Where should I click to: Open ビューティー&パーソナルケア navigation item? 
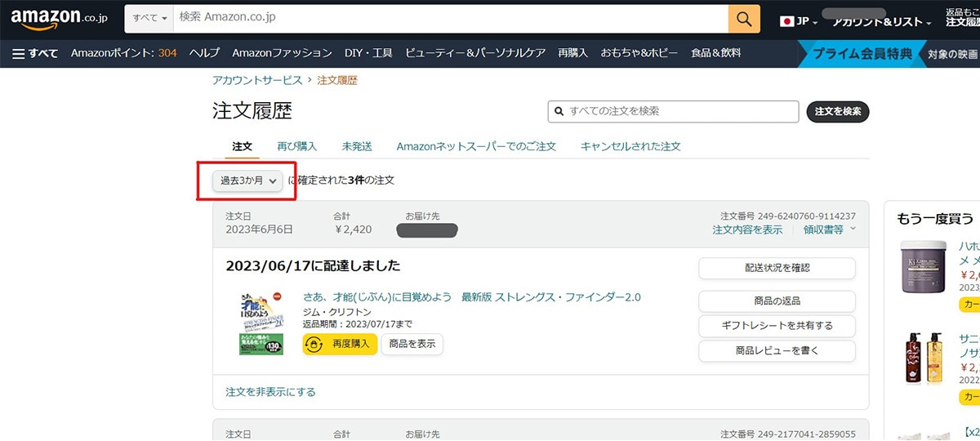coord(475,53)
